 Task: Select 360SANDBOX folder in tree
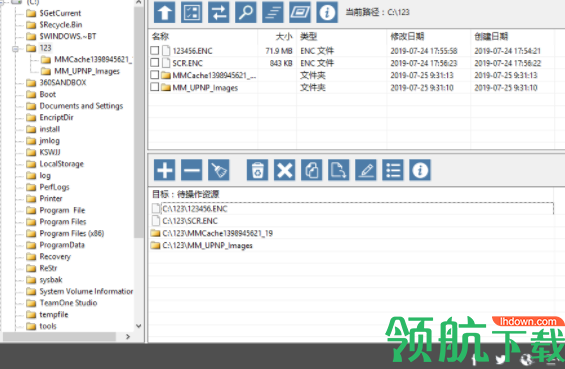click(63, 83)
